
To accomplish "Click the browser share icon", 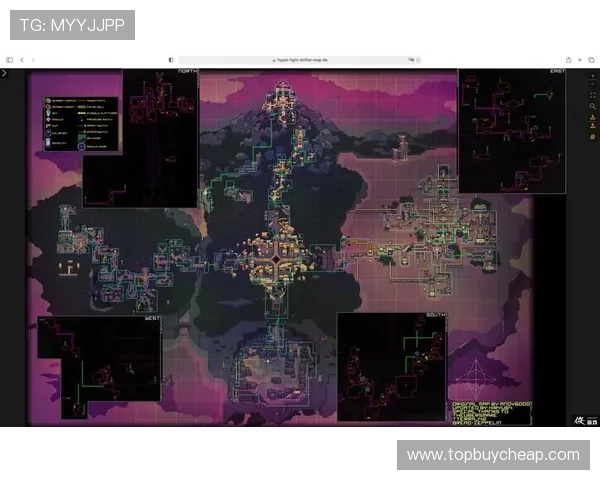I will (x=569, y=60).
